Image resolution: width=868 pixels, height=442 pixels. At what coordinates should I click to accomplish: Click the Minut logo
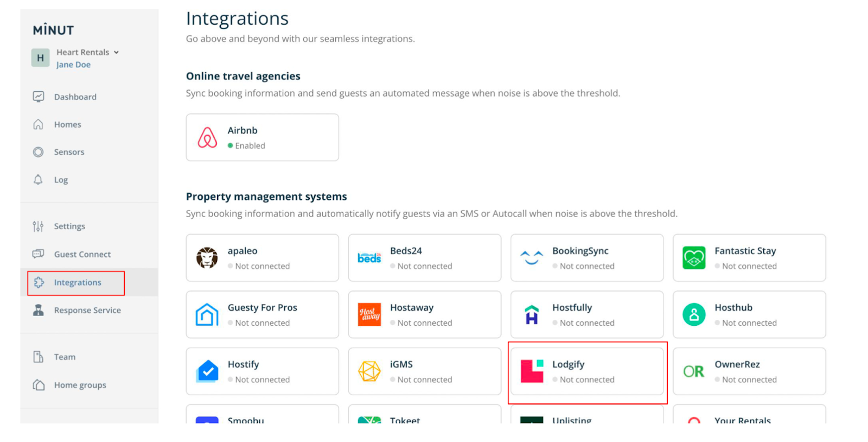click(x=53, y=30)
